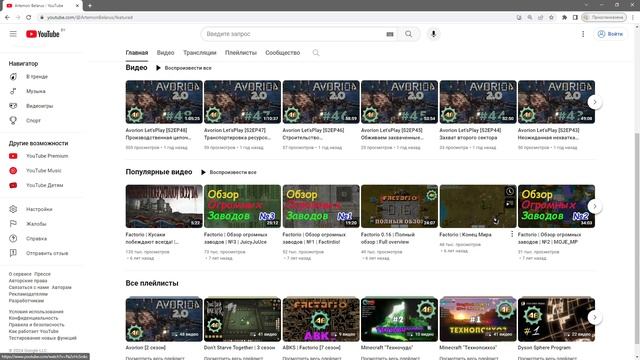
Task: Open Dyson Sphere Program playlist title
Action: tap(544, 348)
